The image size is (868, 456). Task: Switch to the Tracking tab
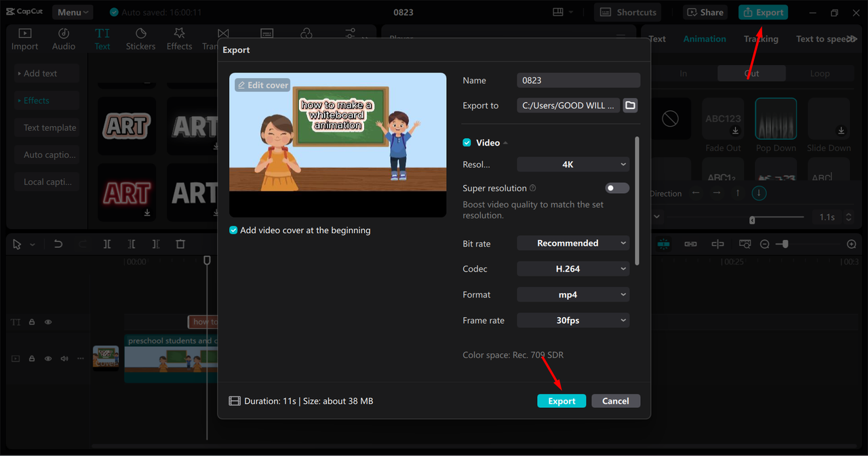point(761,39)
